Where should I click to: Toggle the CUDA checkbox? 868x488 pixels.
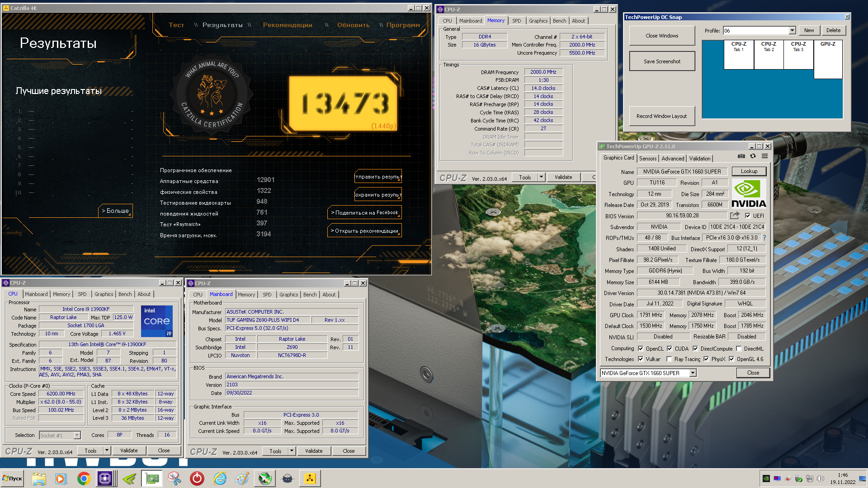pyautogui.click(x=670, y=348)
